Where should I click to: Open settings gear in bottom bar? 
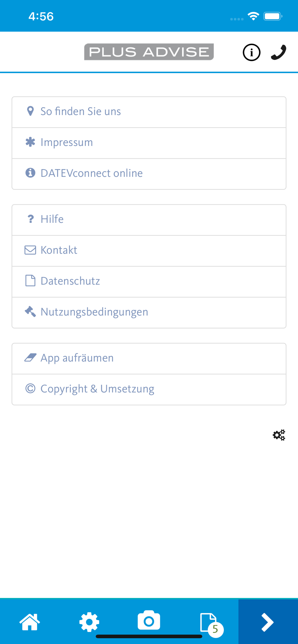click(89, 622)
